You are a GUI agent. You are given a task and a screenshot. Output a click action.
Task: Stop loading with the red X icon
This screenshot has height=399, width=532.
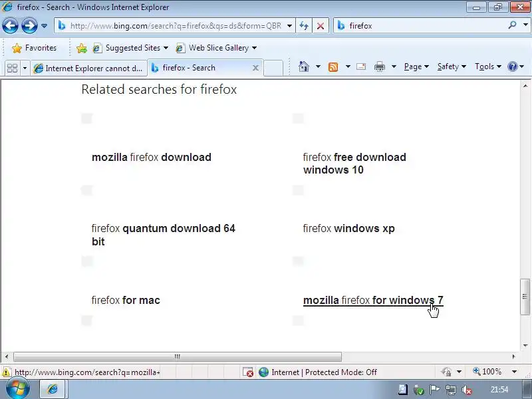(x=321, y=26)
